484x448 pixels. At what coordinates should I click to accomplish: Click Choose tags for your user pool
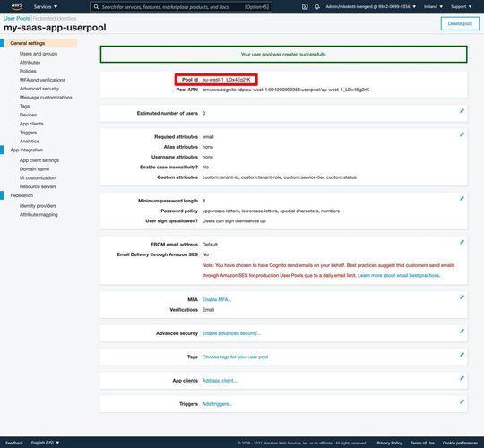235,357
